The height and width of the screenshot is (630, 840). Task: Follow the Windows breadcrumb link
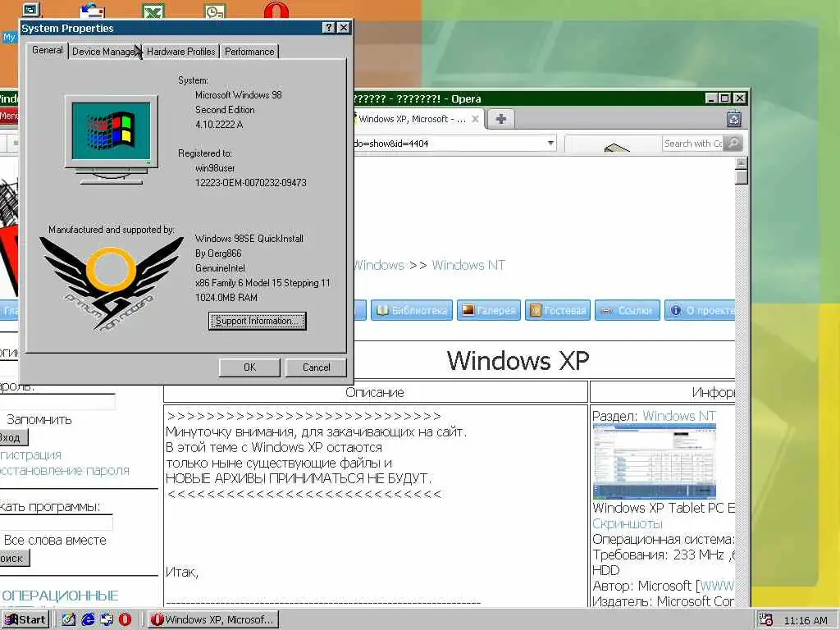point(379,265)
